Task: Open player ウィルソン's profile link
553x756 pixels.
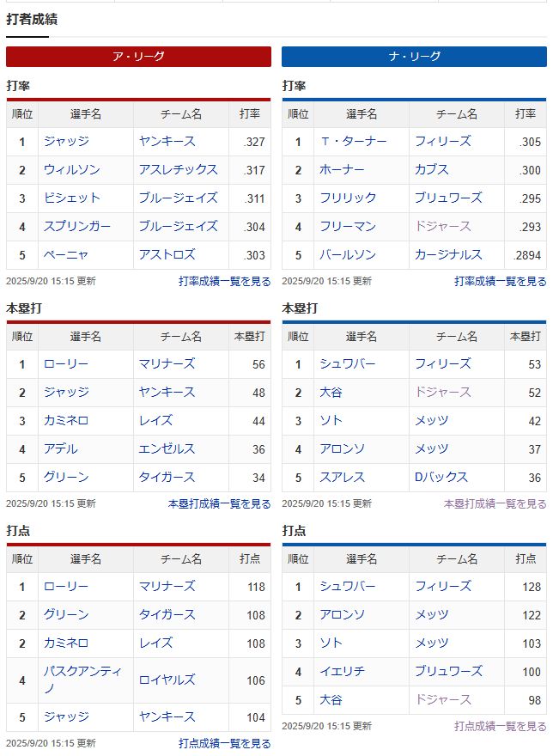Action: [x=72, y=170]
